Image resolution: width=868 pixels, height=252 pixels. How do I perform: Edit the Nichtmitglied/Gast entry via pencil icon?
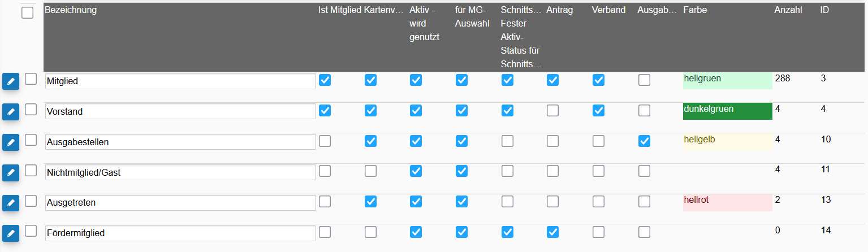tap(11, 173)
